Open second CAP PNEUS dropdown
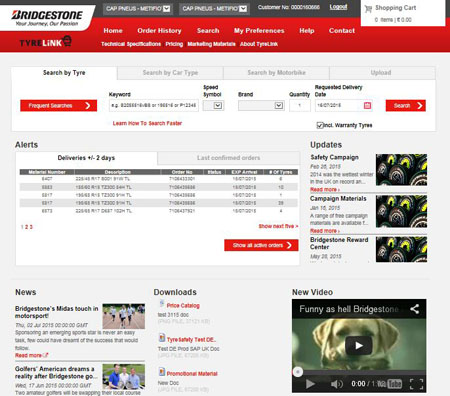 tap(214, 9)
